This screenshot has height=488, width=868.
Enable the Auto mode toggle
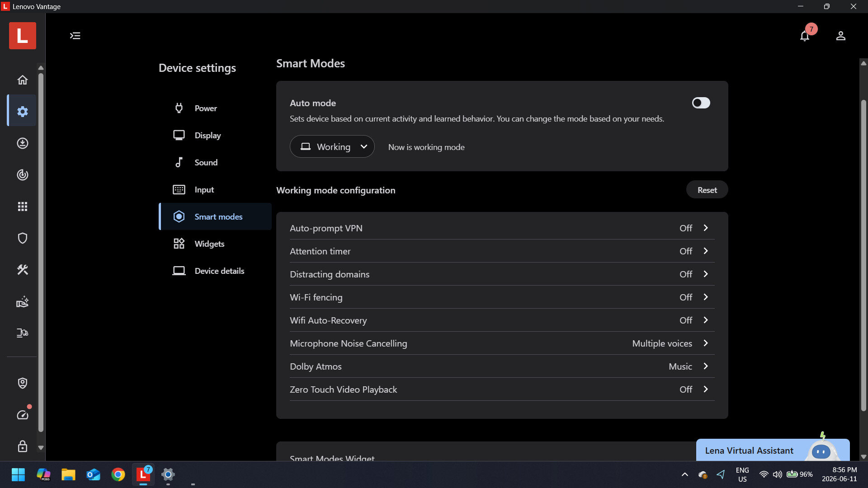pyautogui.click(x=701, y=103)
